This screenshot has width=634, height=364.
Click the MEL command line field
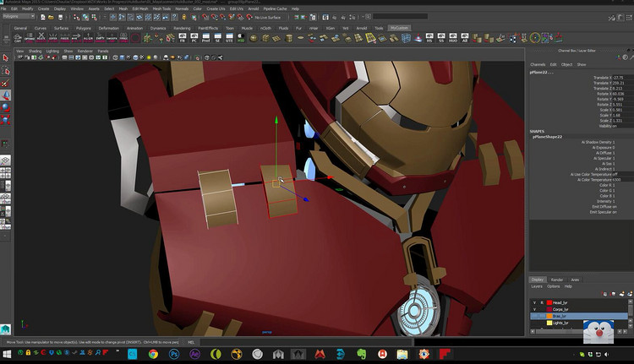(305, 342)
